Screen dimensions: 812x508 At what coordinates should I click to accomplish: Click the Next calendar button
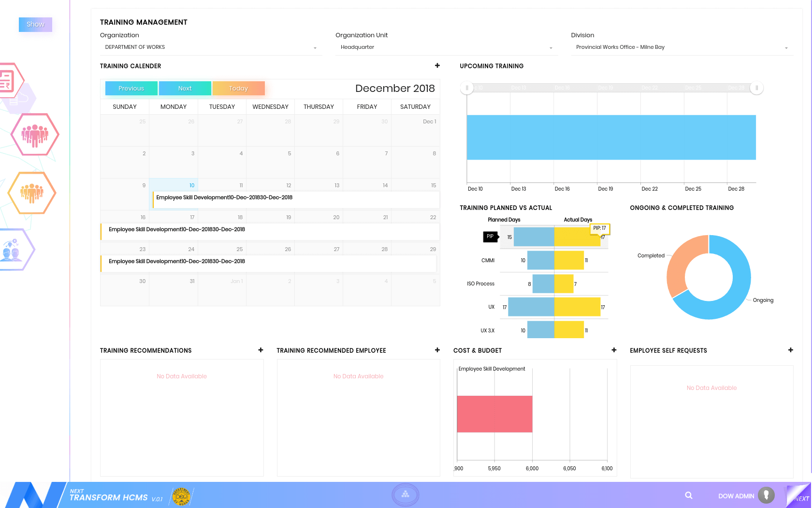tap(185, 89)
